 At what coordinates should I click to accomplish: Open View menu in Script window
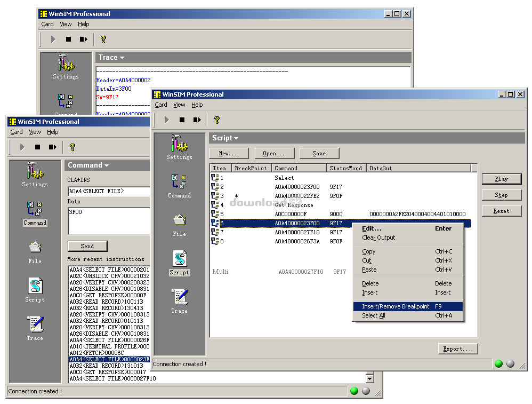click(x=179, y=105)
